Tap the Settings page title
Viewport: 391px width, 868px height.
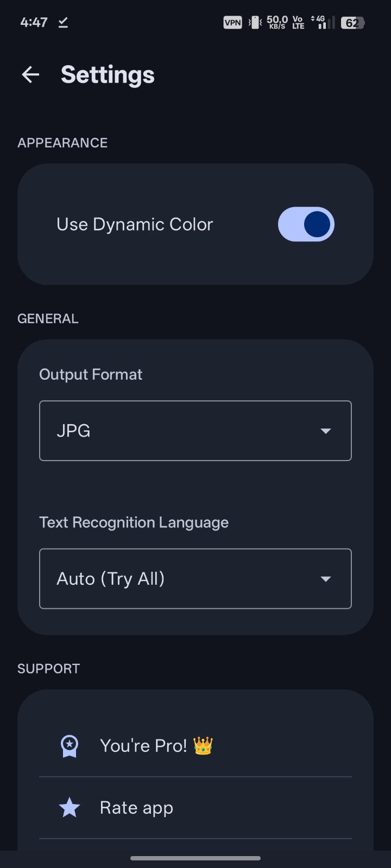click(108, 75)
